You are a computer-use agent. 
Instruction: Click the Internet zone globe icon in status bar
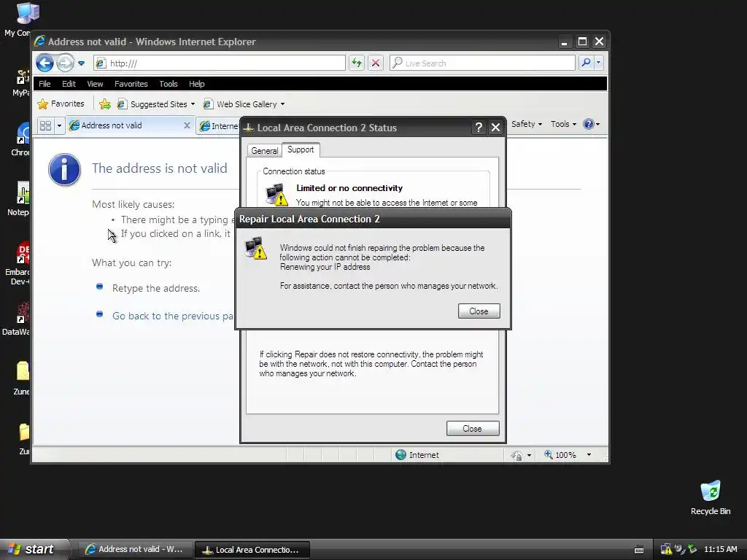coord(400,455)
